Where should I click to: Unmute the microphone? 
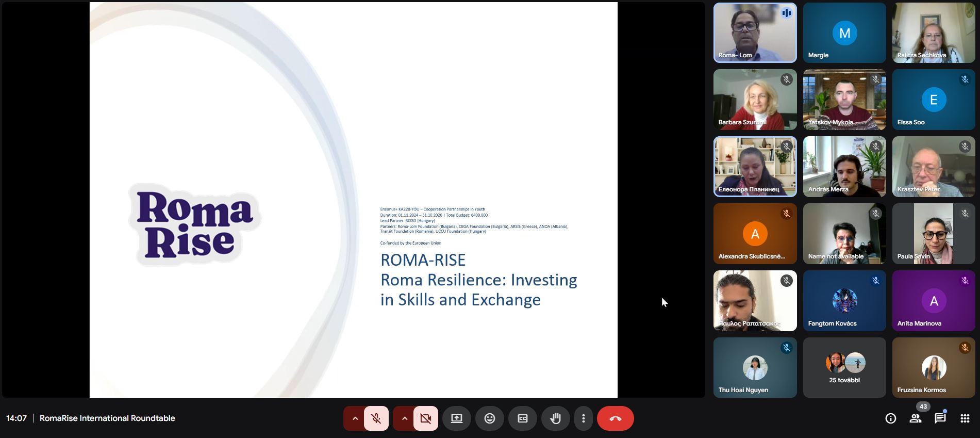tap(376, 418)
